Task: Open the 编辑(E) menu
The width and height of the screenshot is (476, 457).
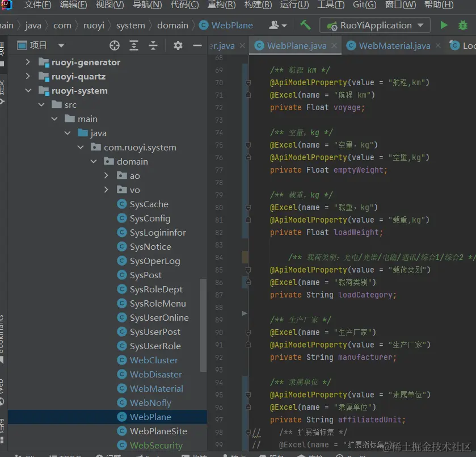Action: point(73,5)
